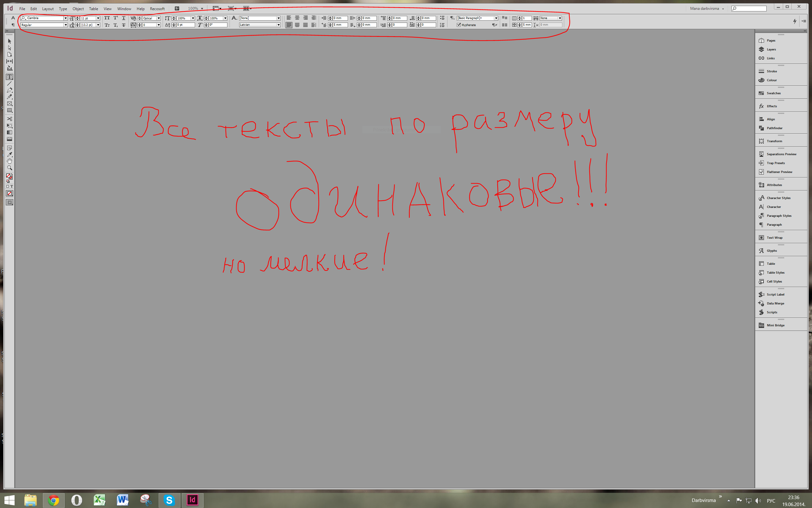Apply numbered list to paragraph
The height and width of the screenshot is (508, 812).
tap(442, 25)
